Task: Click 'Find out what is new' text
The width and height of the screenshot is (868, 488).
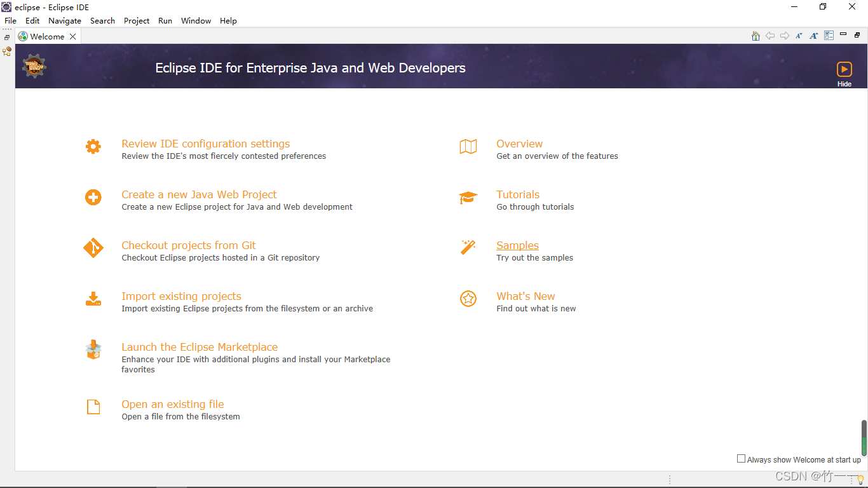Action: tap(536, 308)
